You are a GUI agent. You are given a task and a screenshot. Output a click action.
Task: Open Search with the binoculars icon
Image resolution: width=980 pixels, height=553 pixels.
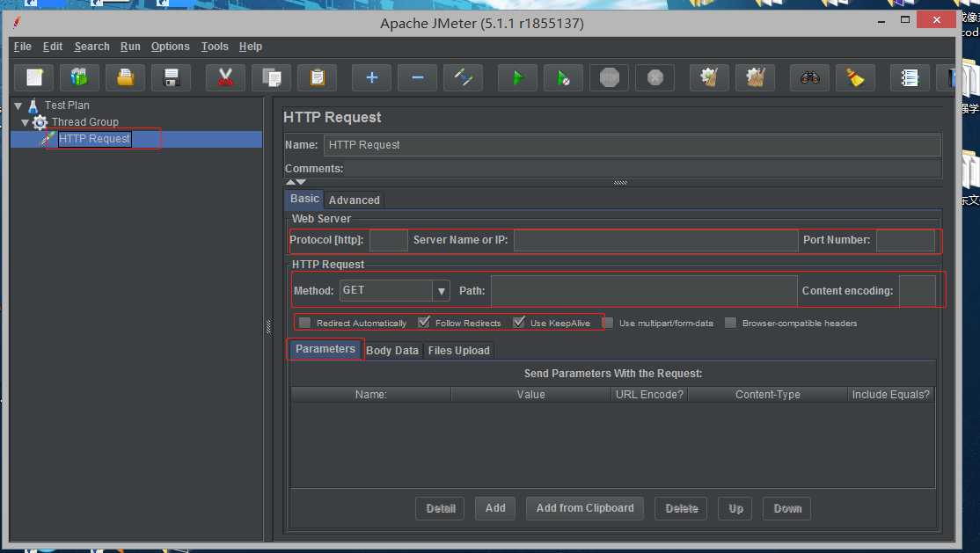(810, 77)
